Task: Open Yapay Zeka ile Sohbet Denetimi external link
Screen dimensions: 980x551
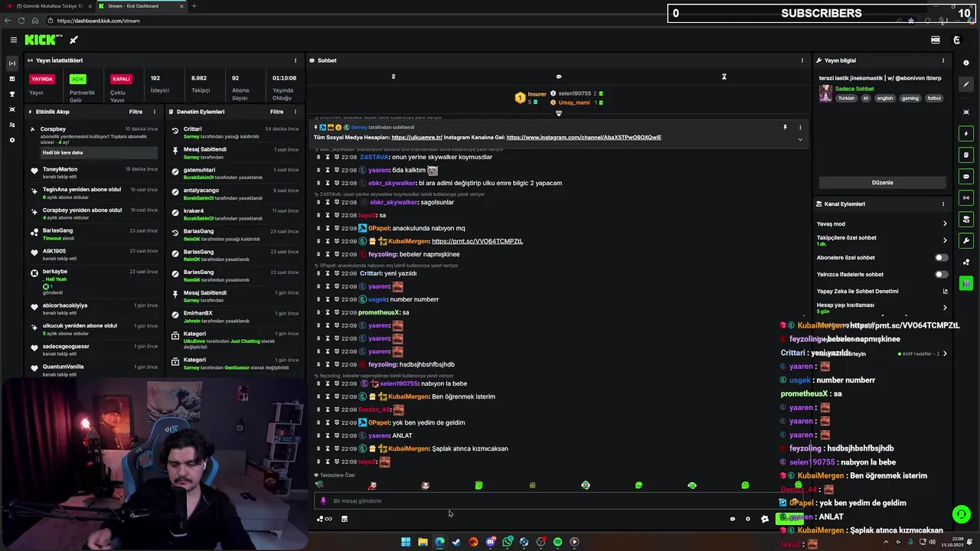Action: pos(945,292)
